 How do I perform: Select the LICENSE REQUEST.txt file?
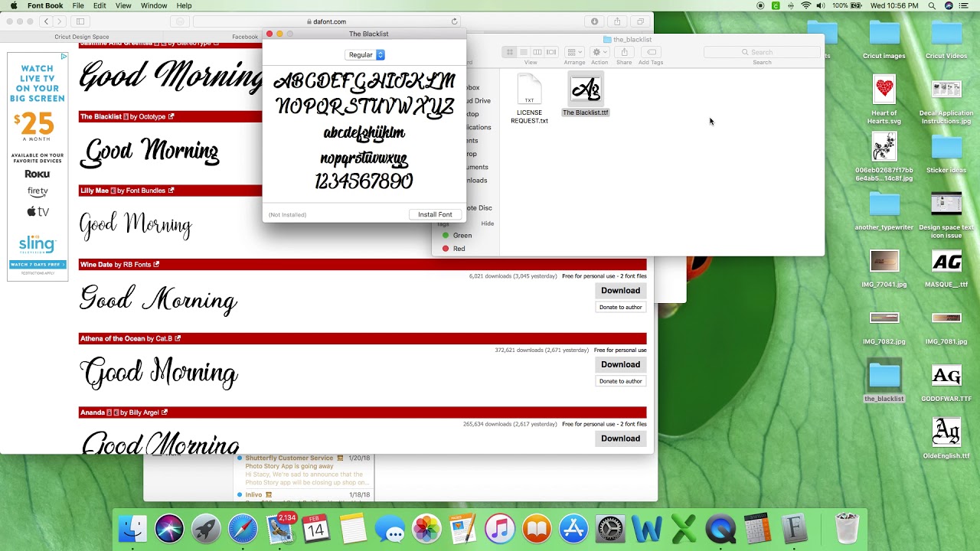(529, 99)
